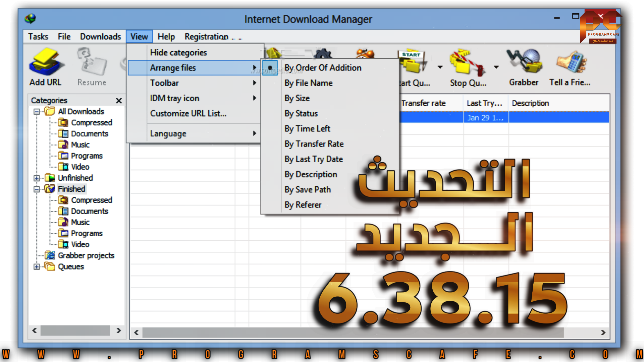Open the Grabber projects category

(x=86, y=255)
